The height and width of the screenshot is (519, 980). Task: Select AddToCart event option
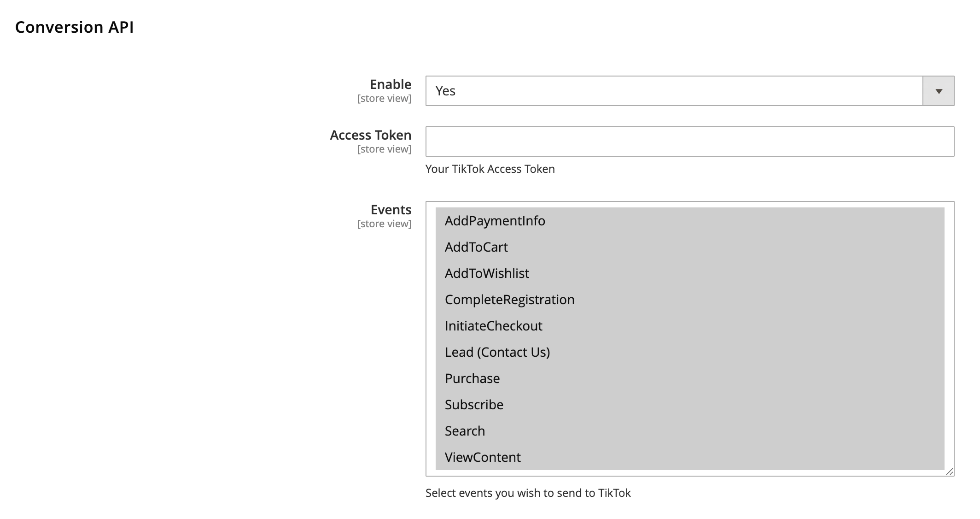(476, 247)
